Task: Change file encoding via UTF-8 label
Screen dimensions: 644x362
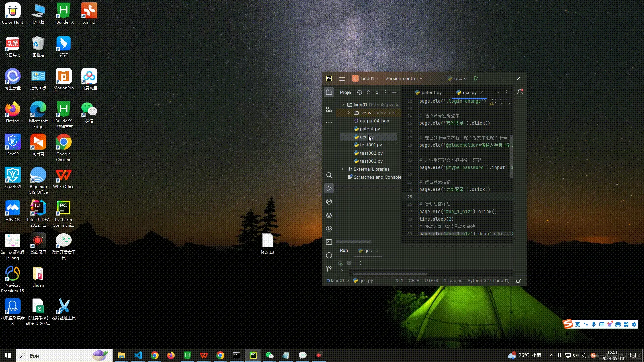Action: (x=431, y=280)
